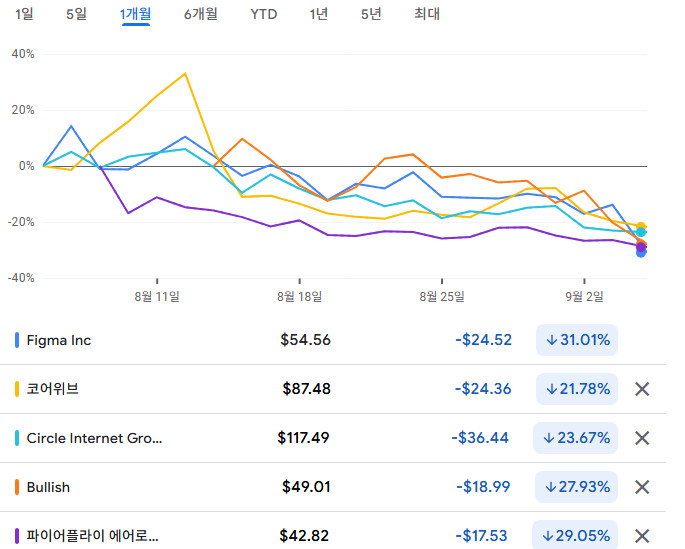685x549 pixels.
Task: Show the 최대 time range
Action: [x=426, y=14]
